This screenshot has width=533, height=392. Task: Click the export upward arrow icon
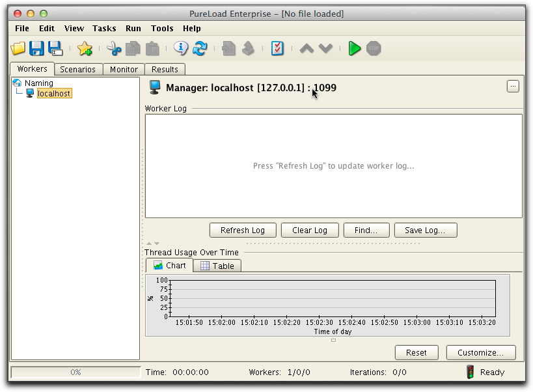click(248, 48)
